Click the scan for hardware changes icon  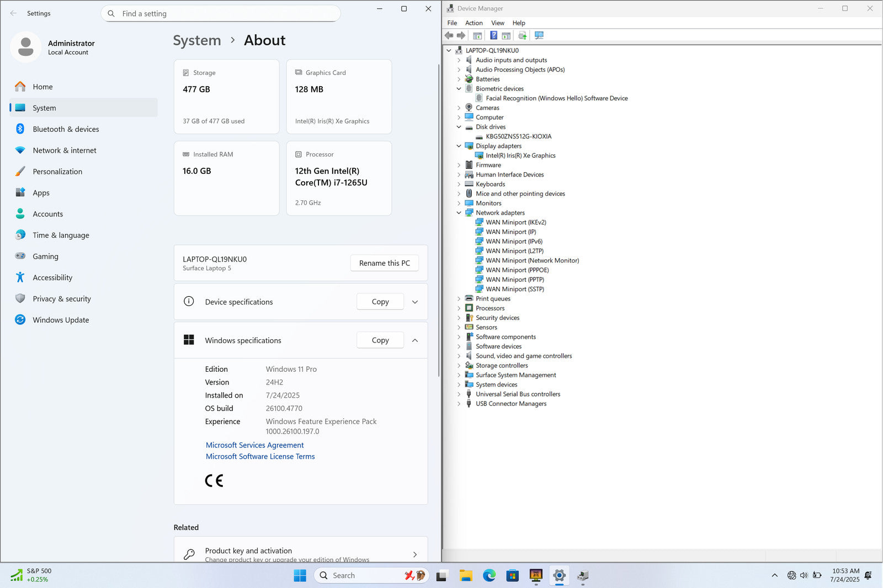coord(539,35)
